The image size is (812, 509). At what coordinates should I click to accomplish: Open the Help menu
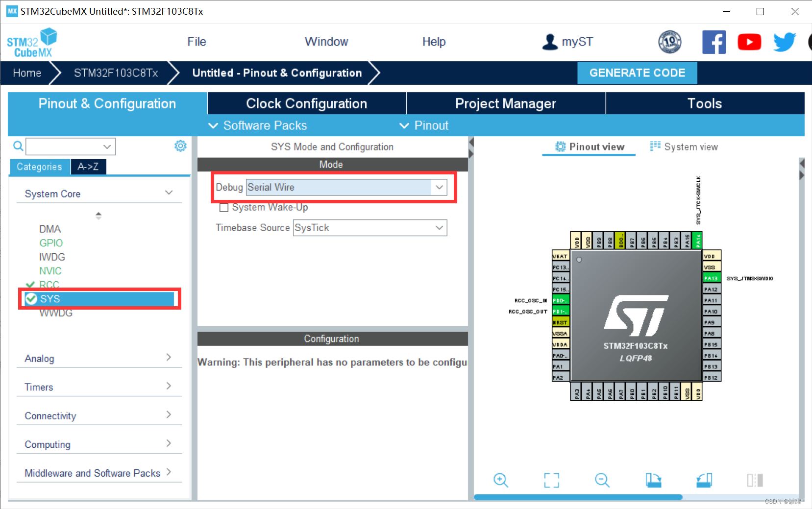(434, 42)
